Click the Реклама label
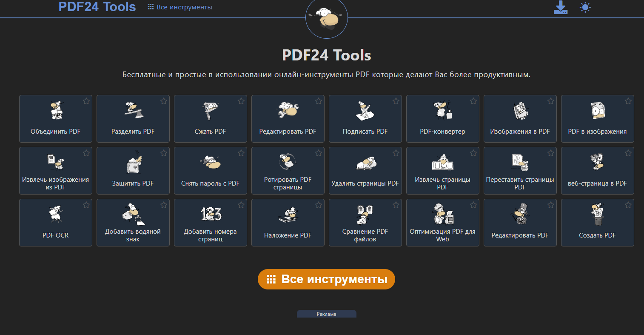This screenshot has width=644, height=335. point(327,314)
